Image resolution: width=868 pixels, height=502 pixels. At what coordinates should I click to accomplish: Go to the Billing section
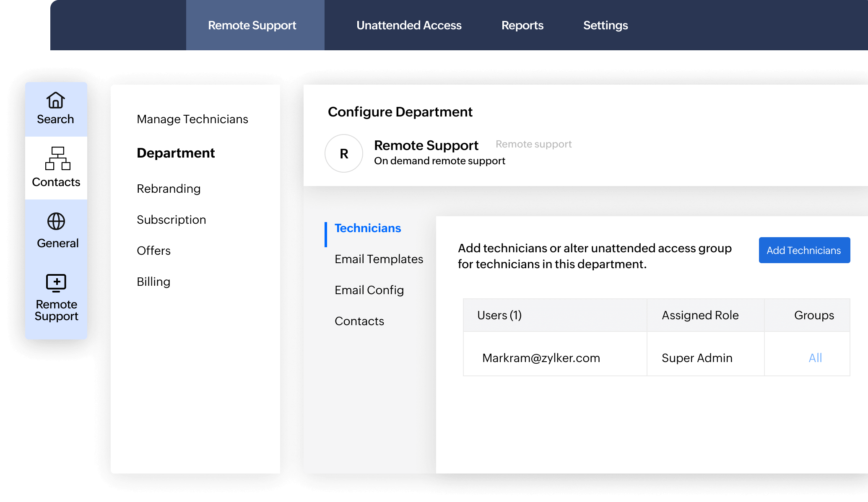pyautogui.click(x=153, y=281)
